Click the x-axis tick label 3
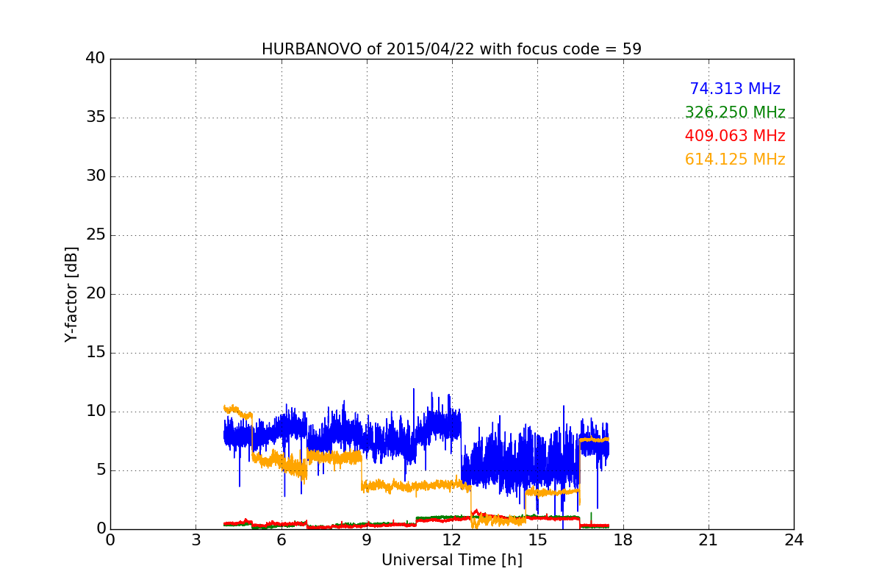 tap(196, 540)
